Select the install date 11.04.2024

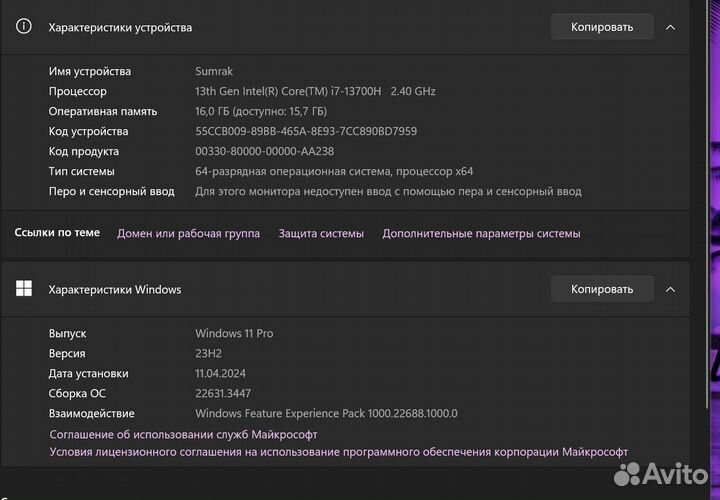[220, 373]
